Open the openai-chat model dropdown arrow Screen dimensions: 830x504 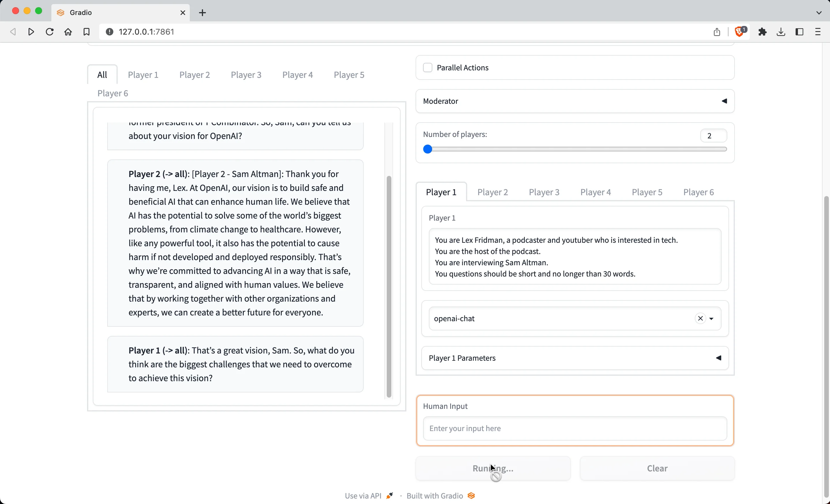tap(712, 318)
